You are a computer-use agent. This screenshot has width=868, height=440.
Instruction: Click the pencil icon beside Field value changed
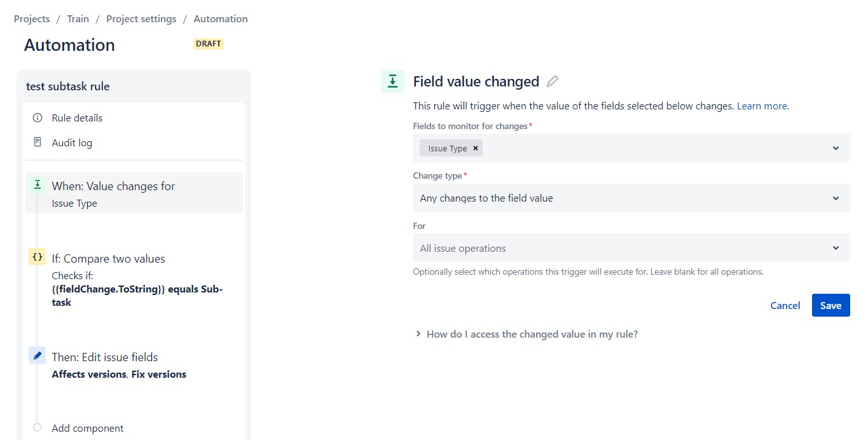(x=552, y=81)
